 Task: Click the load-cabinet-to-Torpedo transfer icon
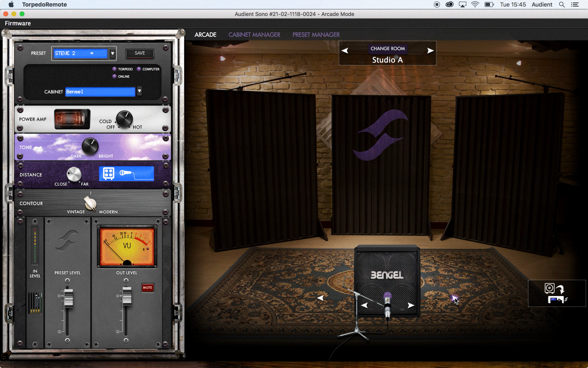coord(557,293)
